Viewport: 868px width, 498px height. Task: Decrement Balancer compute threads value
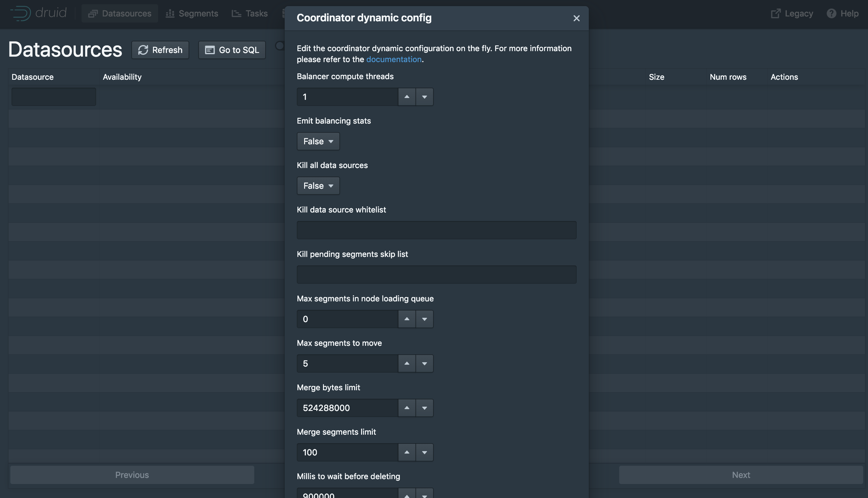coord(424,97)
